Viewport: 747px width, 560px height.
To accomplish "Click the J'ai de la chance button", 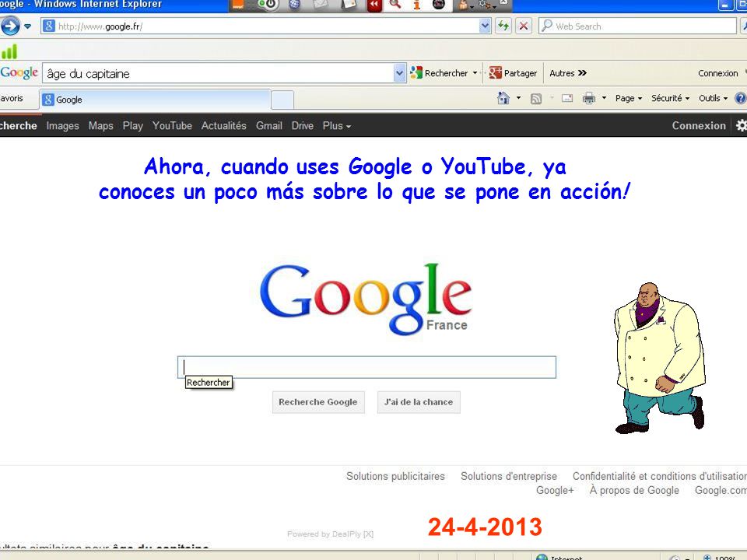I will (x=419, y=402).
